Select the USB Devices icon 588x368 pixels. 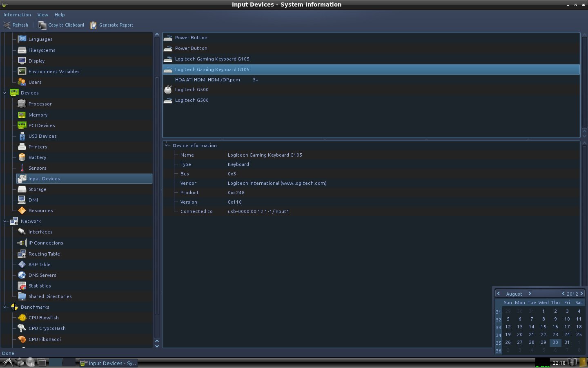coord(22,136)
